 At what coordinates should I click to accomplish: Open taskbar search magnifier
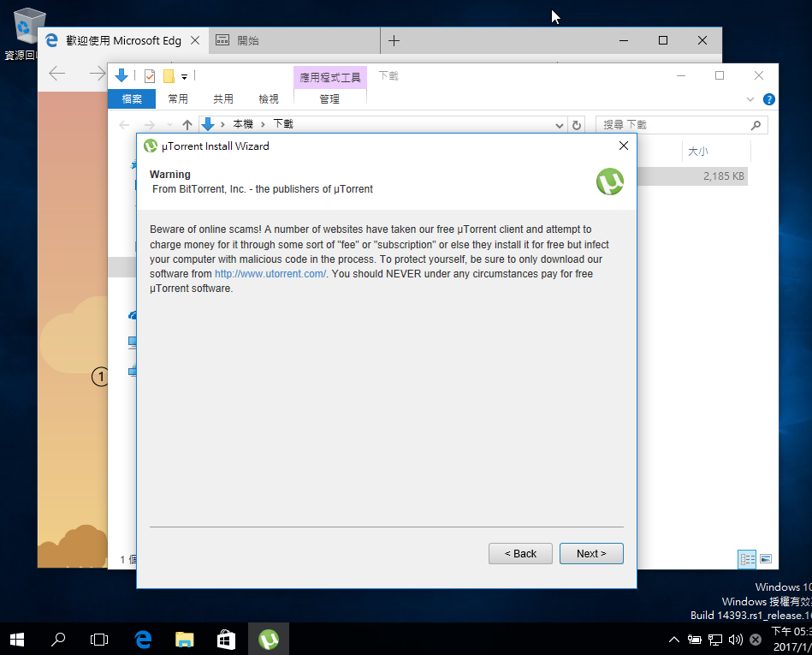click(58, 640)
